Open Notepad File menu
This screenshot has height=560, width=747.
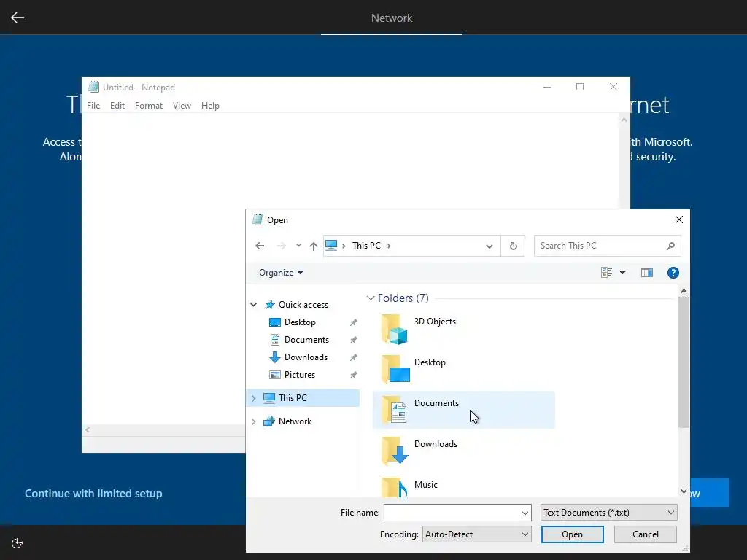click(x=93, y=106)
